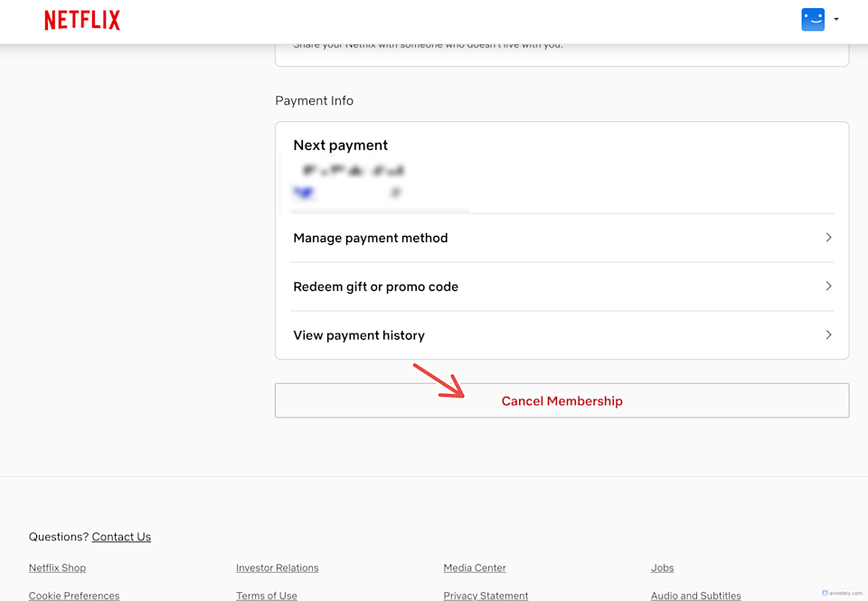This screenshot has height=601, width=868.
Task: Expand the profile menu dropdown caret
Action: coord(836,19)
